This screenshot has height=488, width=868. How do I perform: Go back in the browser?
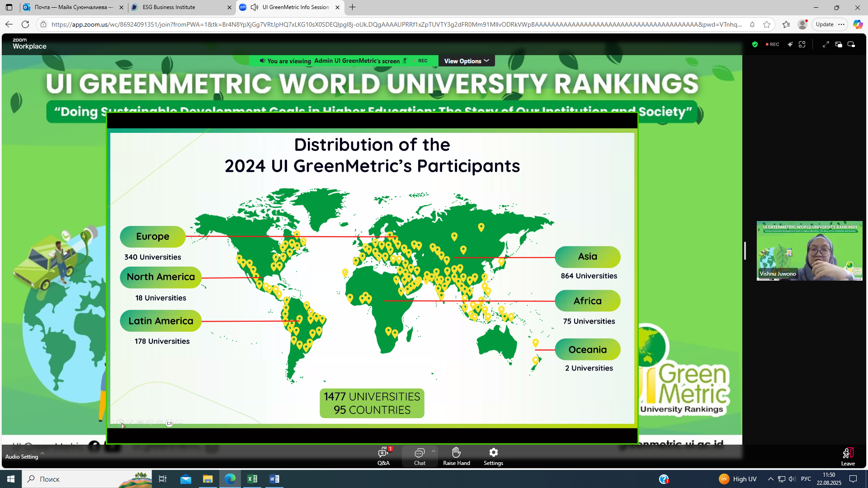pyautogui.click(x=9, y=24)
